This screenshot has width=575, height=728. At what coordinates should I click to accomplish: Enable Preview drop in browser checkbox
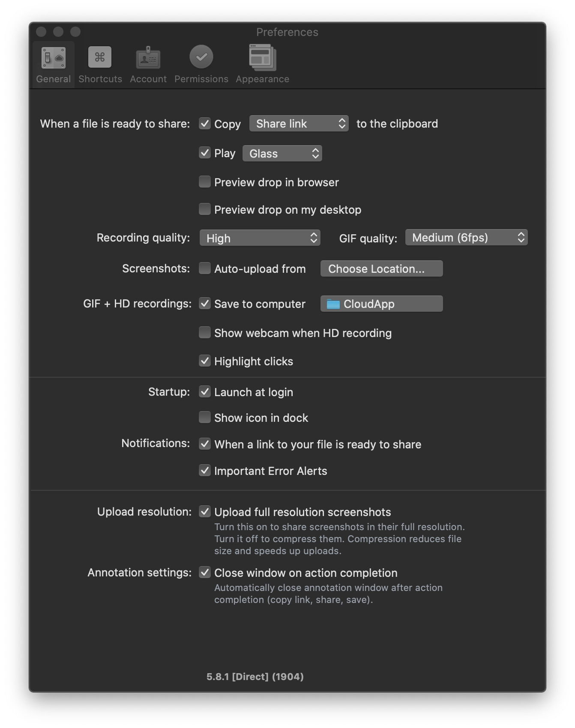pos(205,182)
